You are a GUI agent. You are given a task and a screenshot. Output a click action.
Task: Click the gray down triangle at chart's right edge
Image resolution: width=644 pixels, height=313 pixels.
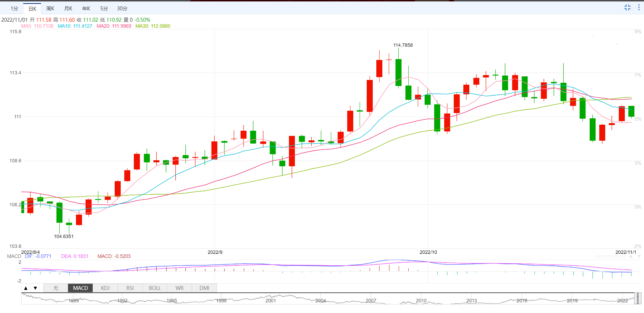tap(639, 256)
